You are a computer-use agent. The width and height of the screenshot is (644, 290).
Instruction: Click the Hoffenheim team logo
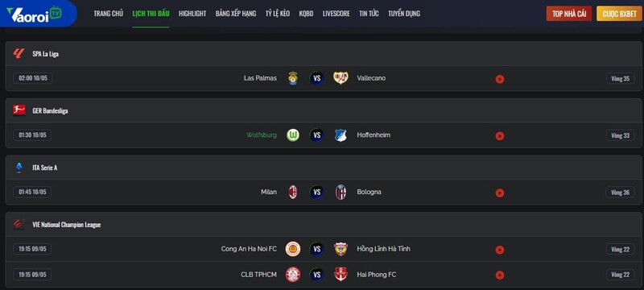click(x=341, y=135)
